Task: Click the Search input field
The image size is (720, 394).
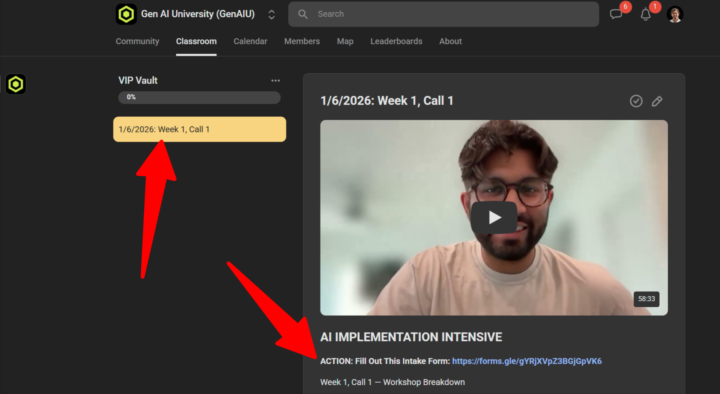Action: click(443, 14)
